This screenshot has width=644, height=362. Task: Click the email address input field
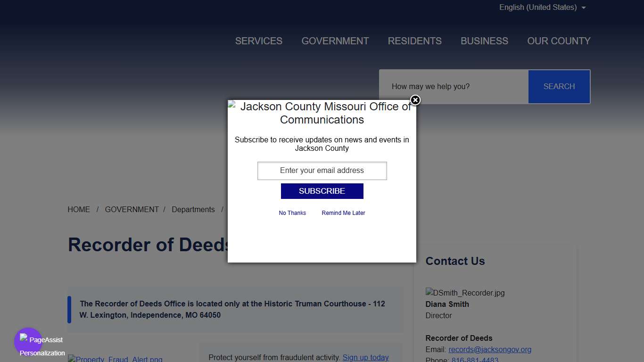322,171
